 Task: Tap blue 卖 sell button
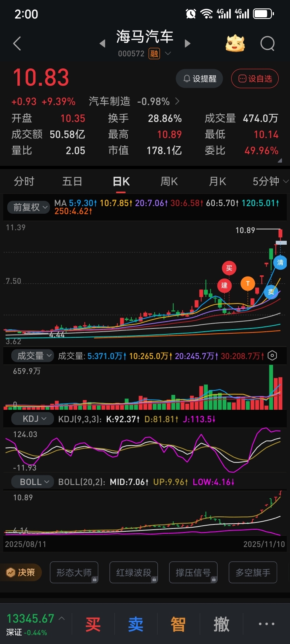(136, 624)
